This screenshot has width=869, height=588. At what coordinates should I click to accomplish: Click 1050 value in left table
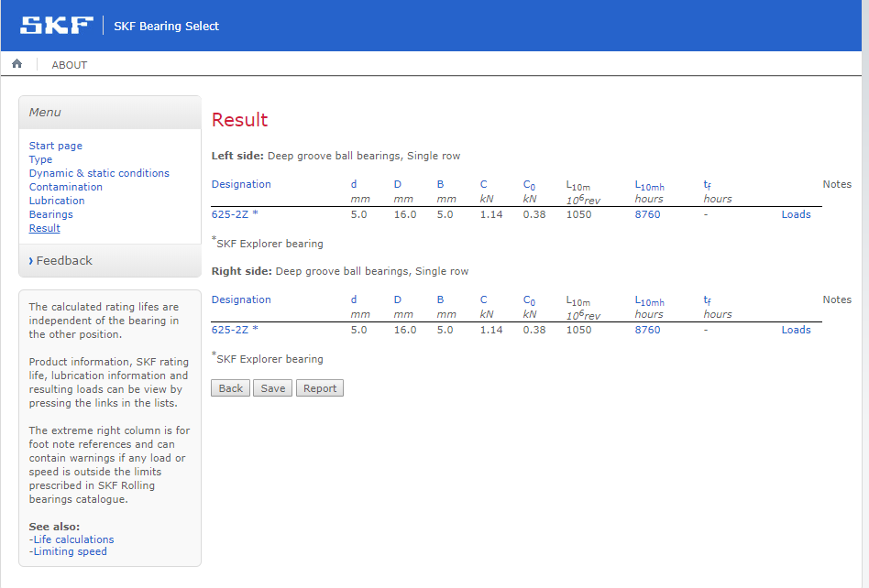point(578,214)
